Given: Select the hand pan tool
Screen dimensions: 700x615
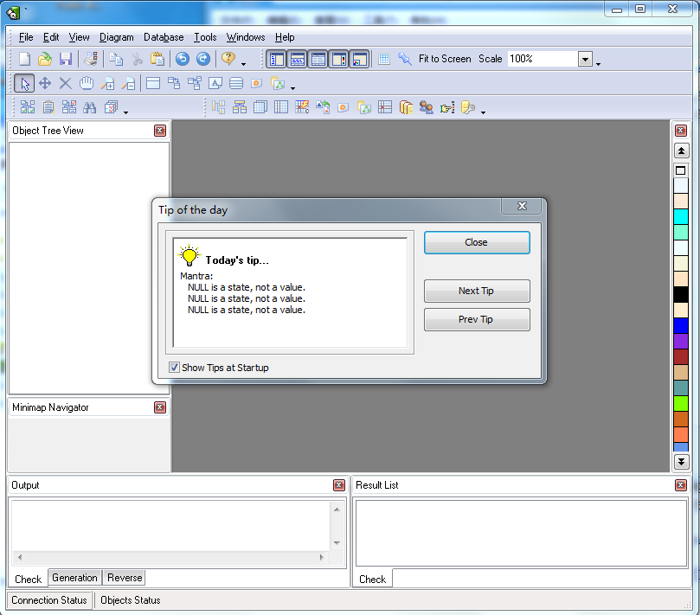Looking at the screenshot, I should (x=87, y=83).
